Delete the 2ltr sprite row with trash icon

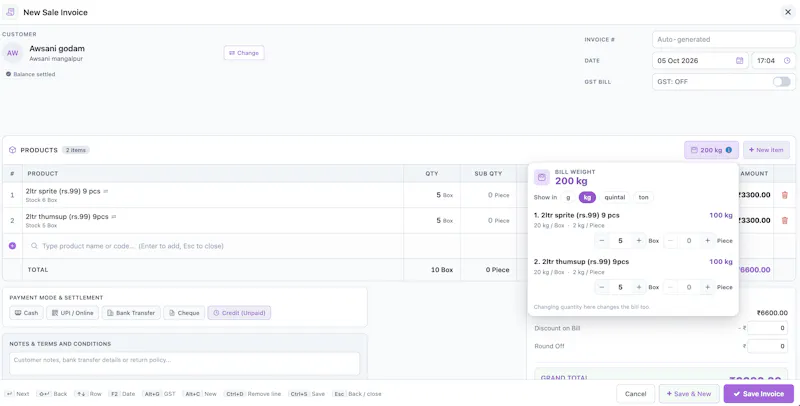pos(785,195)
